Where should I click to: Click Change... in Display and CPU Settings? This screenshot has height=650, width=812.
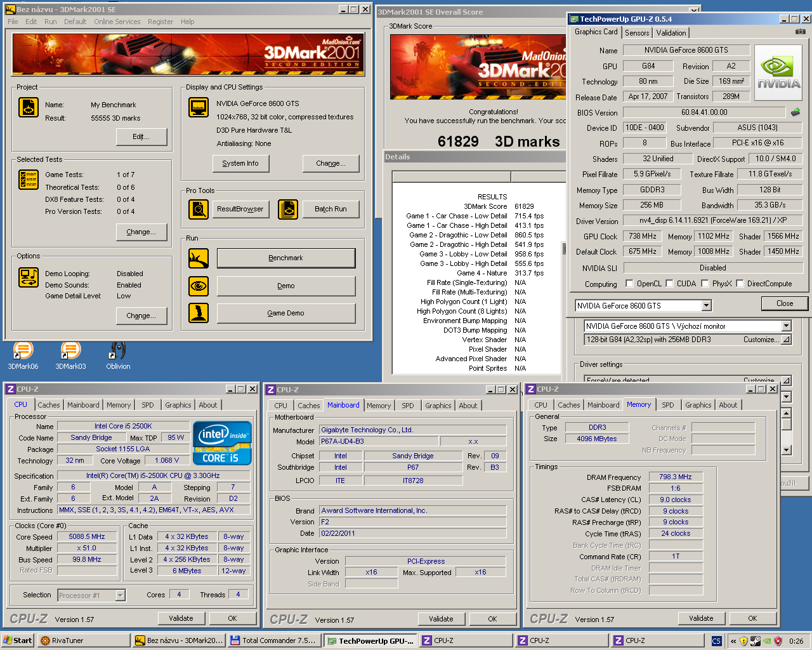[x=331, y=164]
